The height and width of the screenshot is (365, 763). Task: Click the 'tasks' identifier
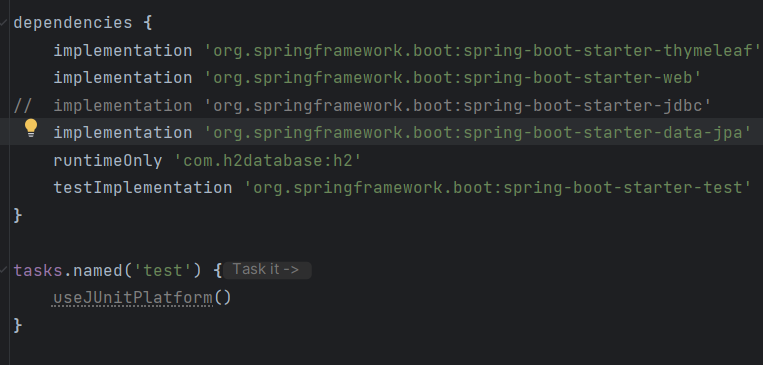pyautogui.click(x=38, y=270)
